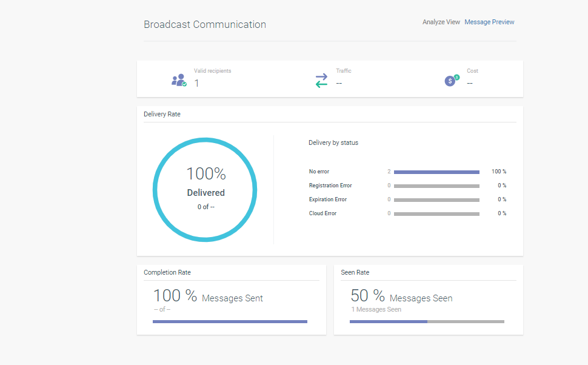Click the Registration Error status label

330,186
